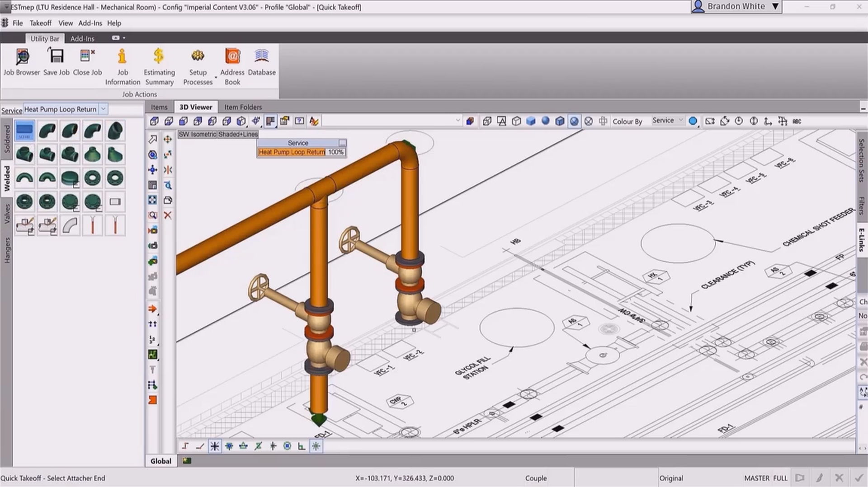Image resolution: width=868 pixels, height=487 pixels.
Task: Toggle wireframe cube view mode
Action: [x=516, y=121]
